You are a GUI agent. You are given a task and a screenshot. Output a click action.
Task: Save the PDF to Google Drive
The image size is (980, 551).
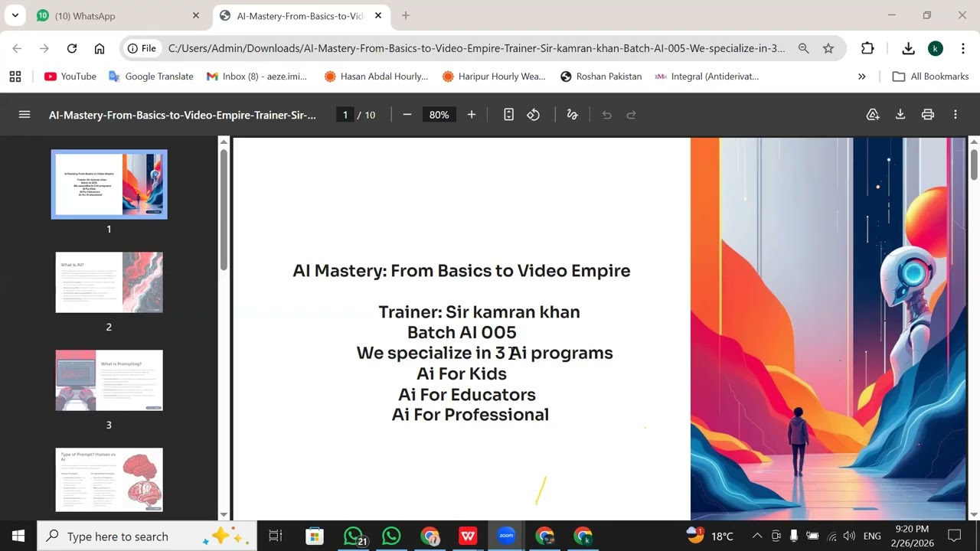coord(873,115)
